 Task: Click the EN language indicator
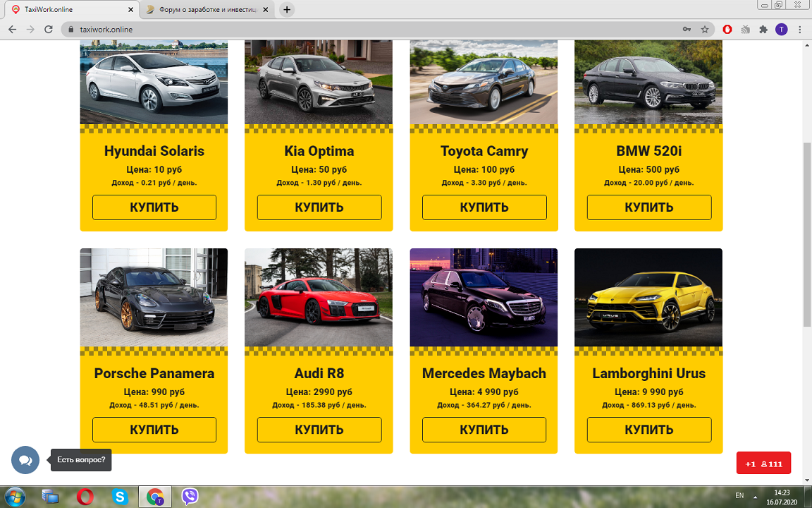pyautogui.click(x=739, y=496)
